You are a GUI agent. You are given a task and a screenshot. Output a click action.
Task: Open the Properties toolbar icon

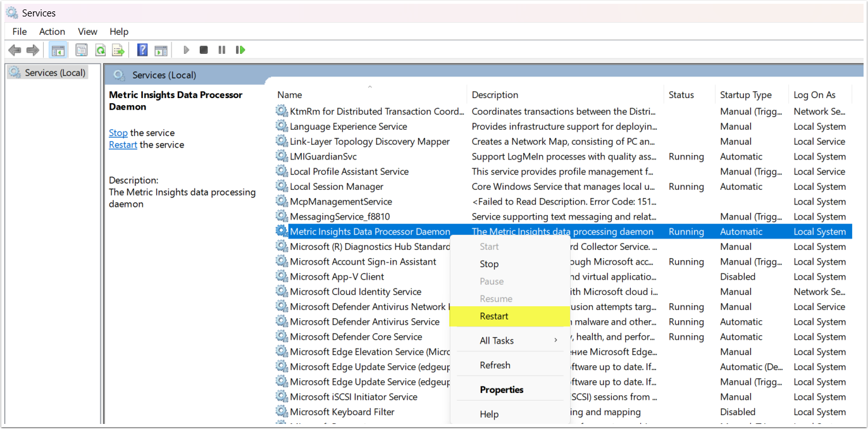pyautogui.click(x=81, y=50)
